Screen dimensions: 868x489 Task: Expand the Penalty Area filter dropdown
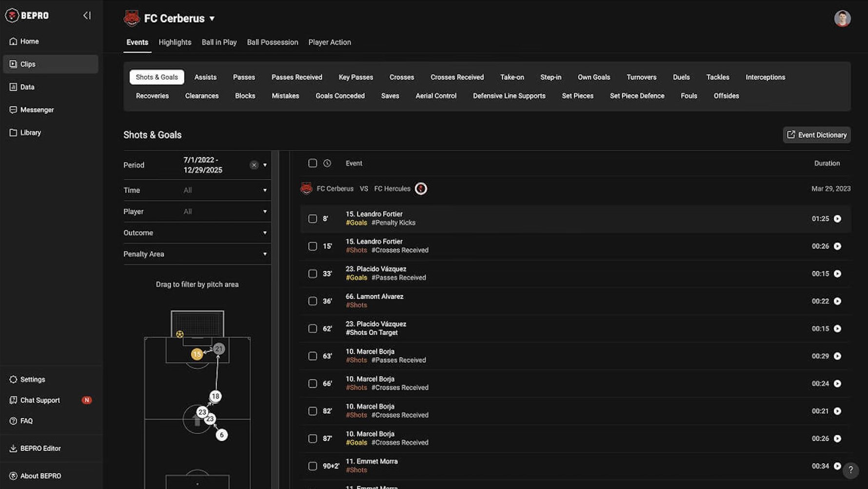click(x=265, y=254)
